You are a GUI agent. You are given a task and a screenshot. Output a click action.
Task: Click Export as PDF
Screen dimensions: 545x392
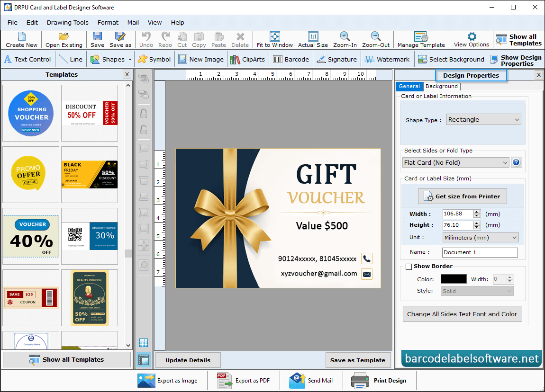(243, 381)
